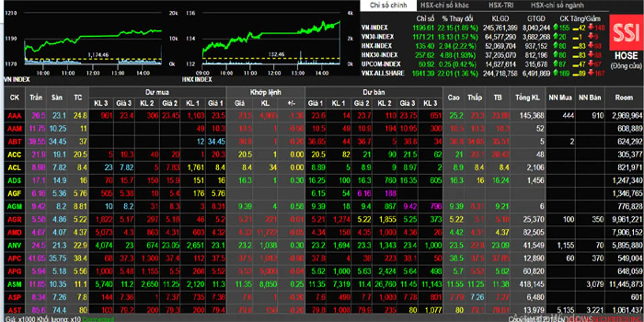Click green up arrow in VNX-ALLSHARE row
Viewport: 644px width, 322px height.
(555, 73)
